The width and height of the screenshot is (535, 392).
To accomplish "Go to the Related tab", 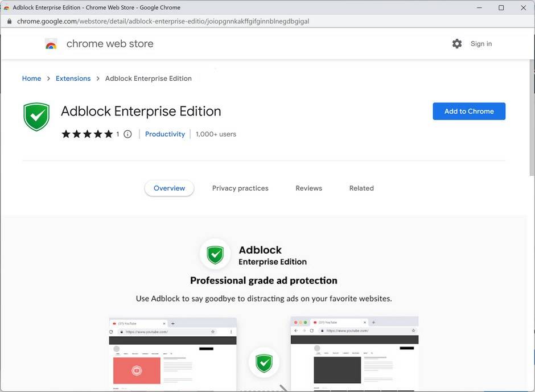I will (361, 188).
